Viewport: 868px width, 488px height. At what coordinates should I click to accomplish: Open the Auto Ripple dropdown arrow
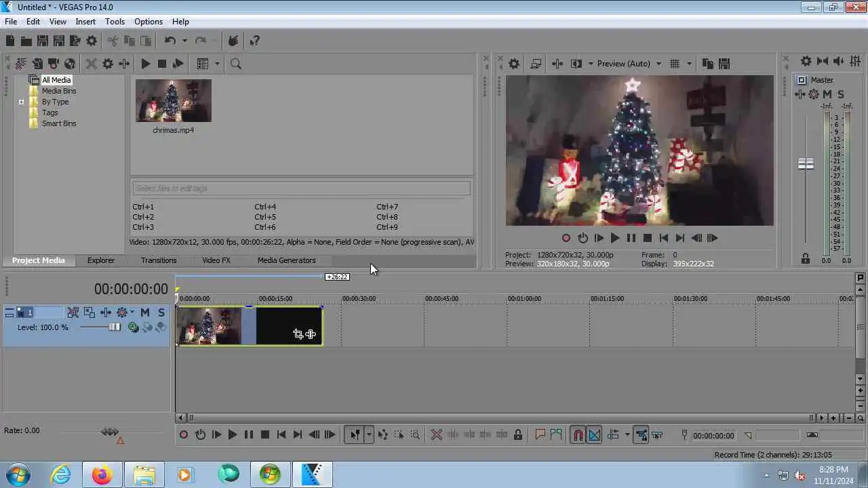[627, 435]
